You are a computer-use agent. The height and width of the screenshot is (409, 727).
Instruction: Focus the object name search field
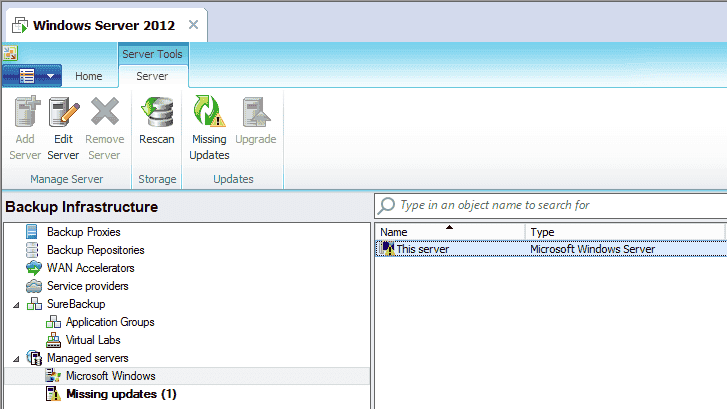[x=551, y=205]
